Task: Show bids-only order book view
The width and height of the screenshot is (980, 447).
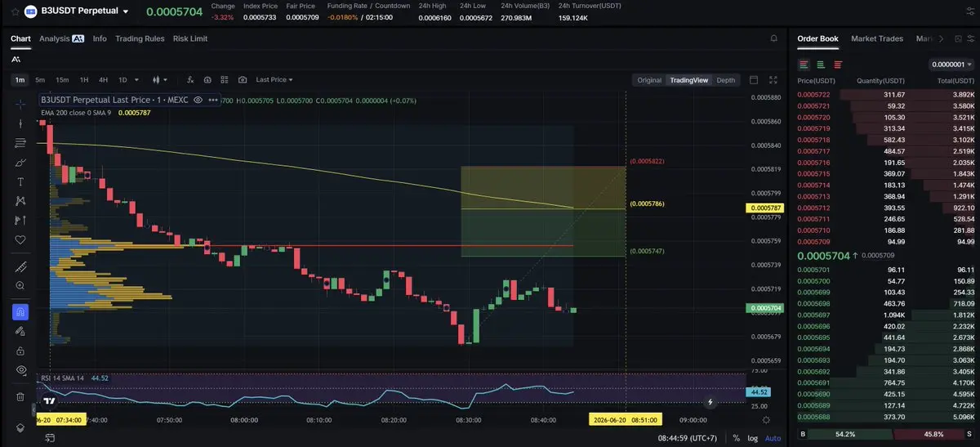Action: [x=822, y=65]
